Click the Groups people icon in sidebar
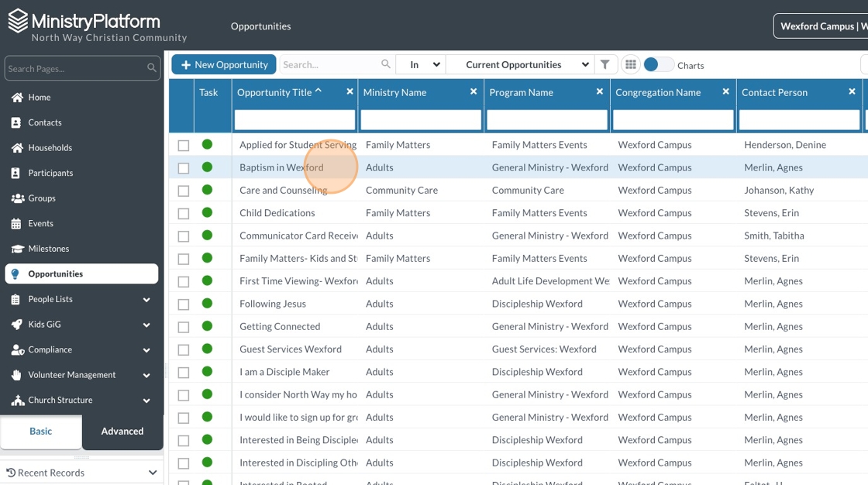 click(x=16, y=198)
